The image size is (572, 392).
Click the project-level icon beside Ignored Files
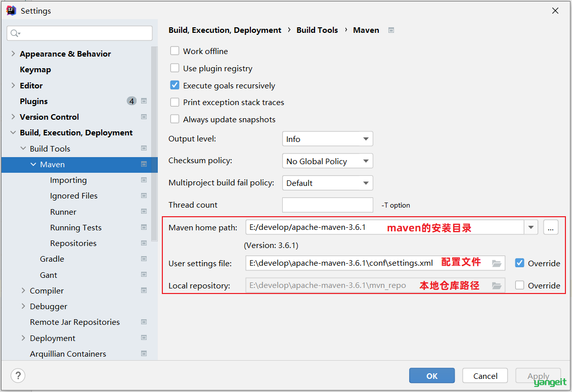pyautogui.click(x=144, y=195)
